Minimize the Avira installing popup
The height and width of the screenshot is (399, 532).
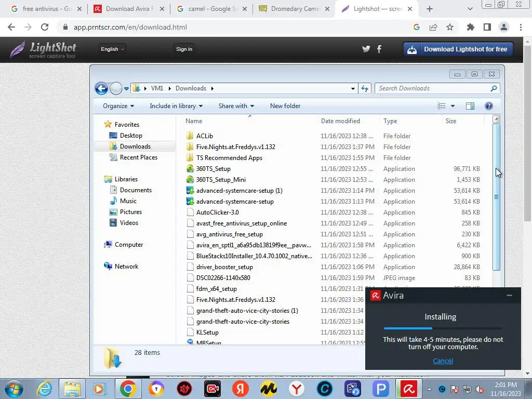pyautogui.click(x=509, y=295)
